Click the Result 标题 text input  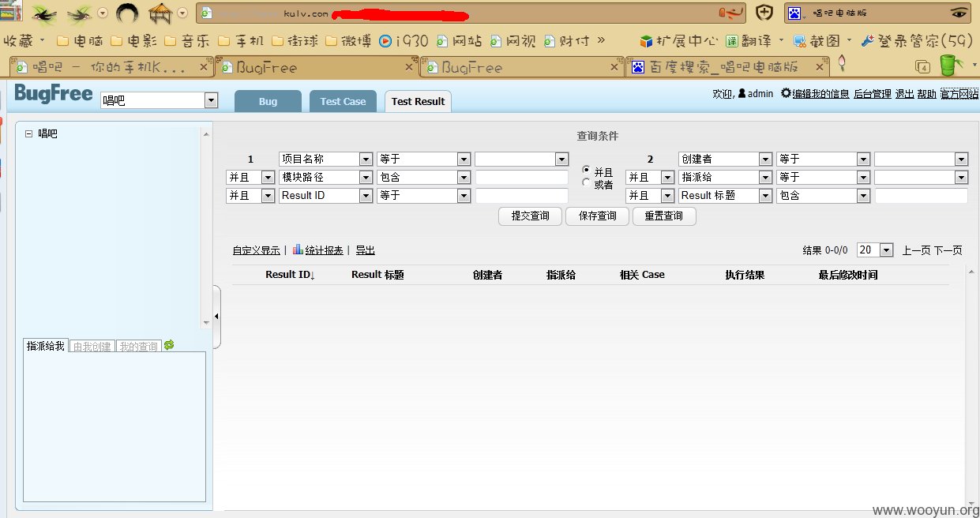click(x=921, y=195)
